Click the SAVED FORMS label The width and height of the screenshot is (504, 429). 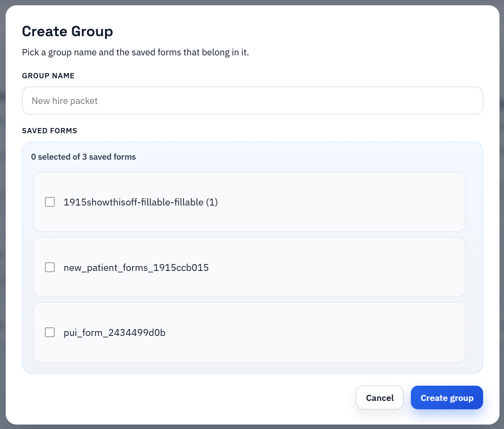click(x=49, y=130)
